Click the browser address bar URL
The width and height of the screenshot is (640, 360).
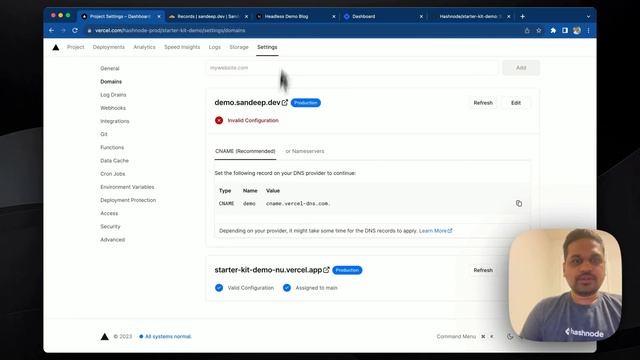(170, 30)
